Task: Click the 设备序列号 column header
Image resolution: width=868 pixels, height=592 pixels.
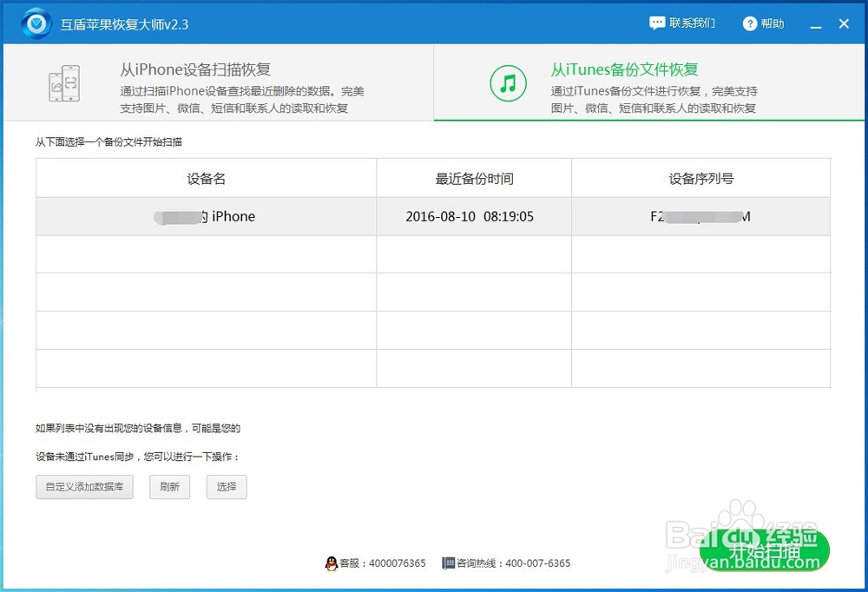Action: click(x=700, y=178)
